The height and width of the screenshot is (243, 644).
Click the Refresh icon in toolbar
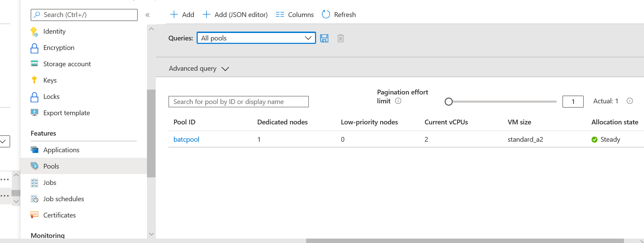(326, 15)
